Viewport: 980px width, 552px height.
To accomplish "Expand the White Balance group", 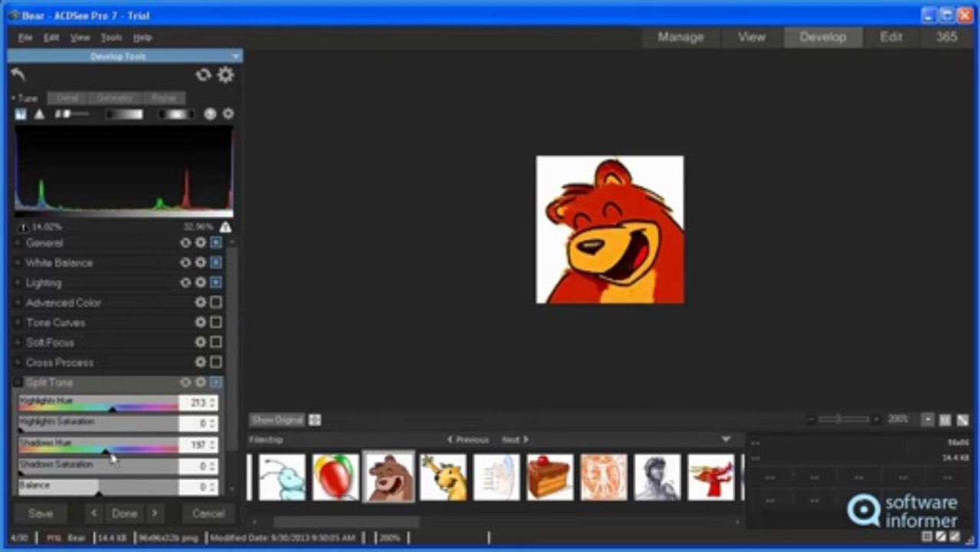I will tap(18, 263).
